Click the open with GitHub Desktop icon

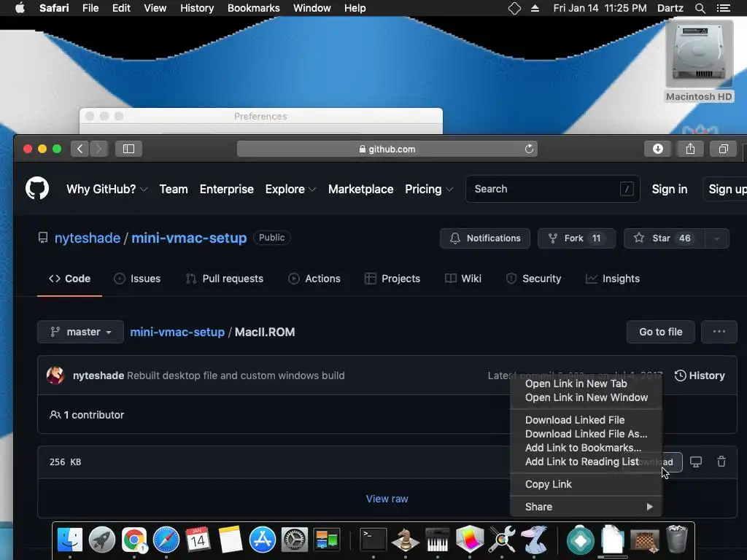pyautogui.click(x=696, y=462)
